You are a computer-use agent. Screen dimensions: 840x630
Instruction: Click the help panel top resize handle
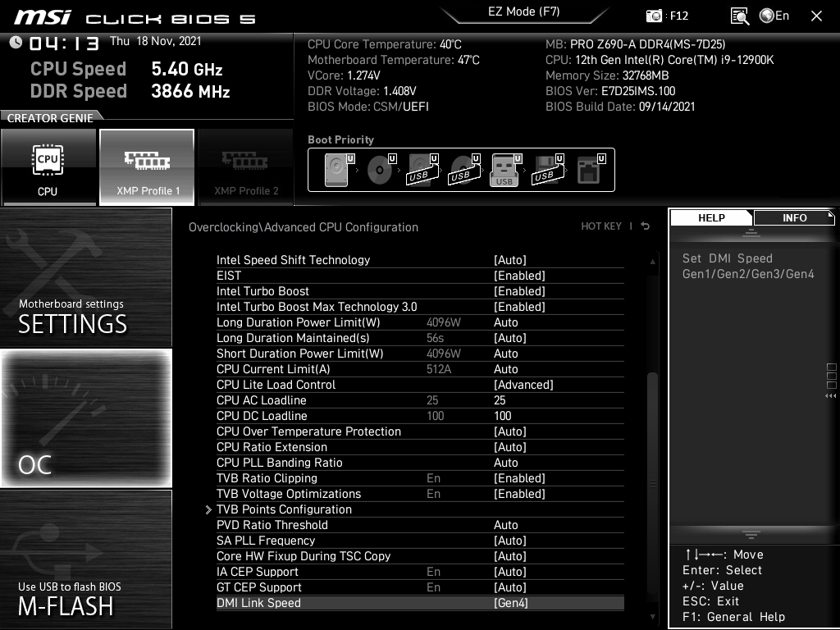click(x=751, y=232)
